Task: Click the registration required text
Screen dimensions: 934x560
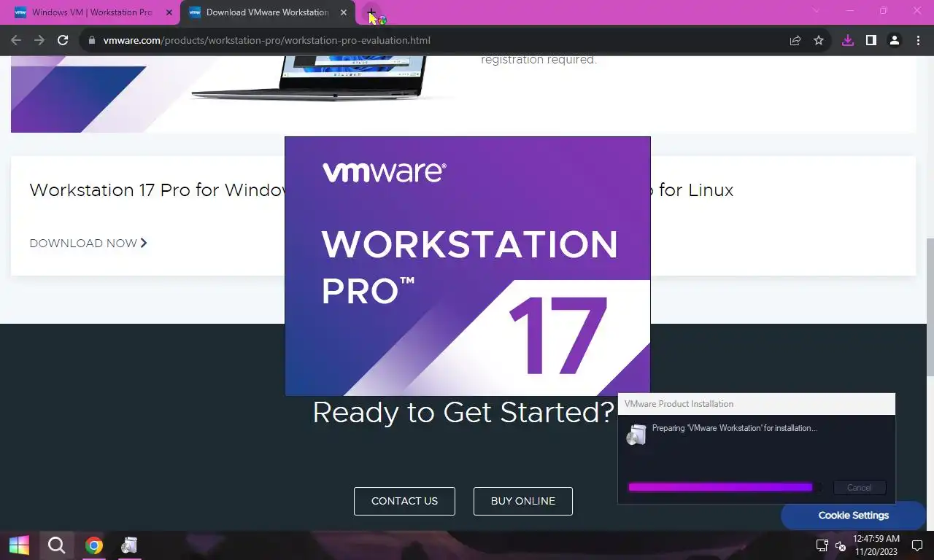Action: 539,60
